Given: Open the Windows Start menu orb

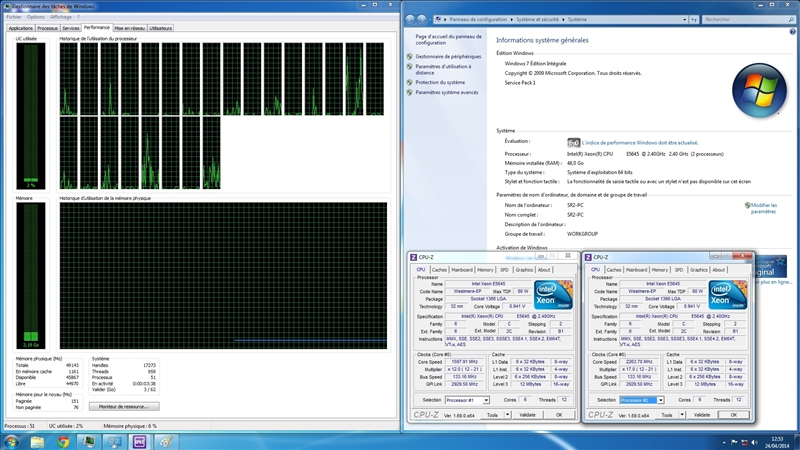Looking at the screenshot, I should pos(12,441).
